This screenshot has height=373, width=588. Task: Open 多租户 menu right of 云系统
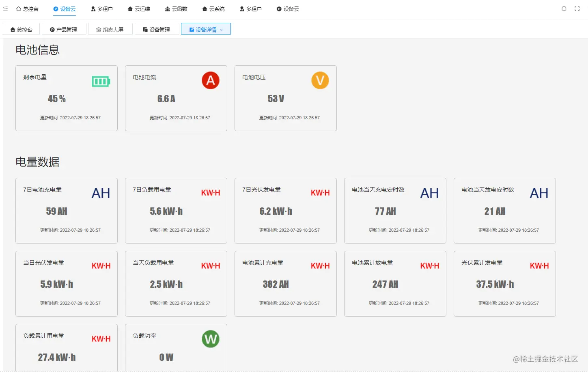(x=251, y=9)
